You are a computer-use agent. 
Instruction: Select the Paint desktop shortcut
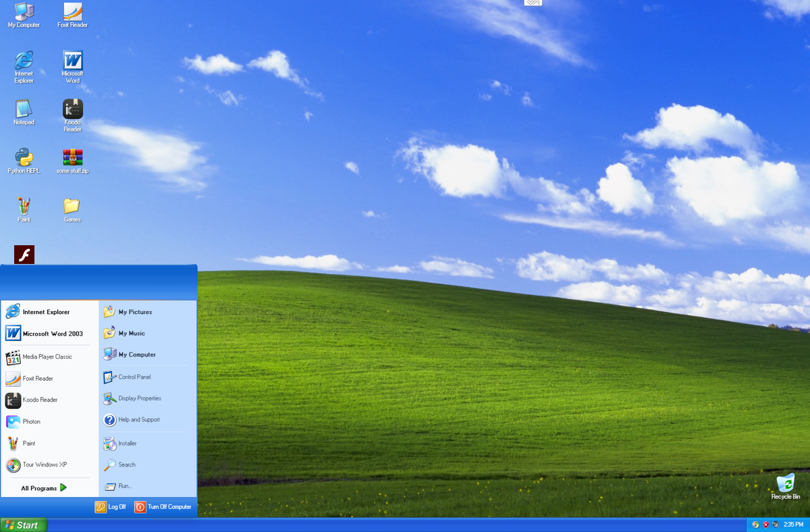pos(24,209)
